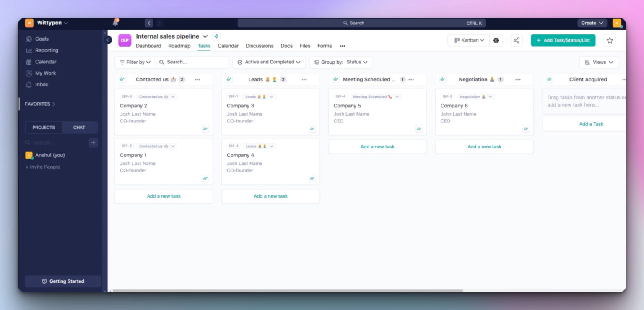Image resolution: width=644 pixels, height=310 pixels.
Task: Open the Kanban view dropdown
Action: (x=469, y=40)
